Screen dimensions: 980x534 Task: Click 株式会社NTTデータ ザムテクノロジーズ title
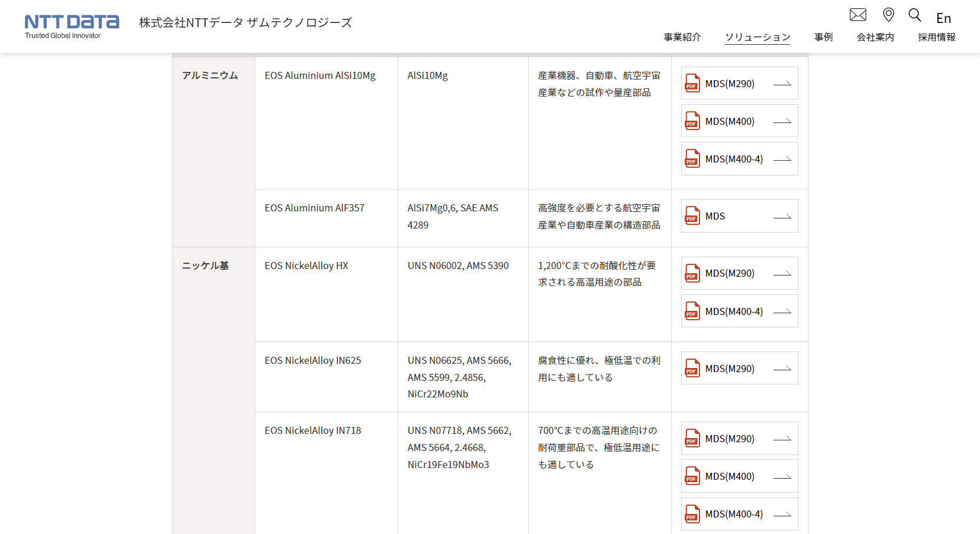click(x=245, y=22)
